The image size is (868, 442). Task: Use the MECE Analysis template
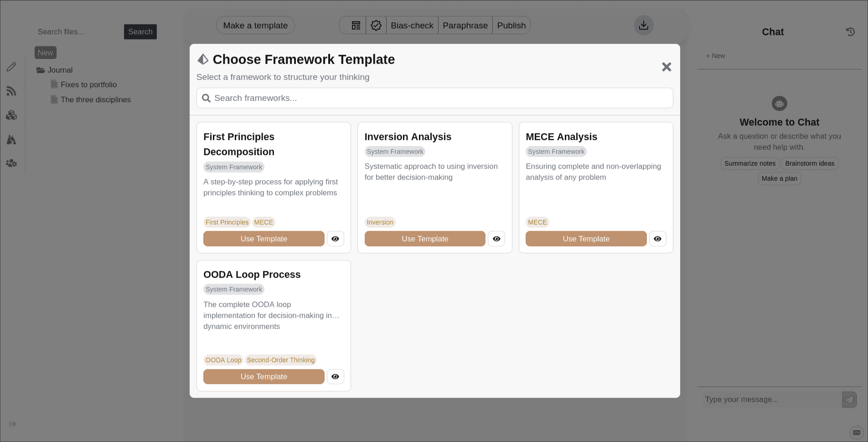tap(586, 239)
